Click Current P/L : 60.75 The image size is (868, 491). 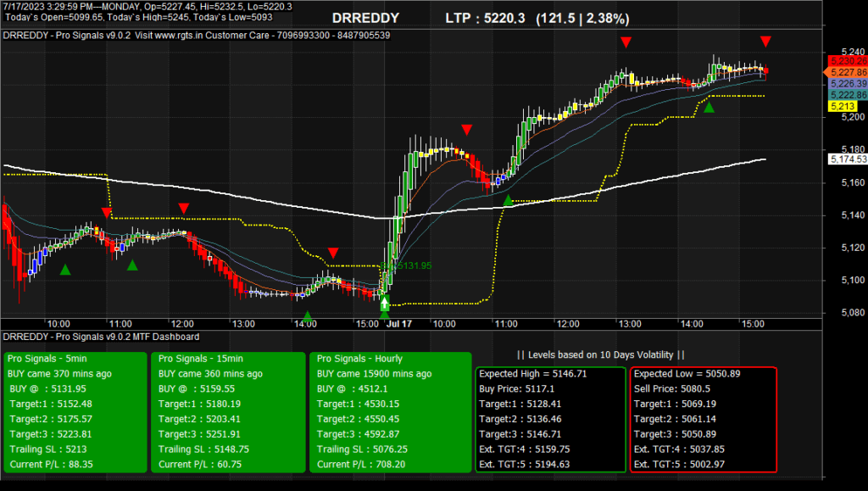(200, 465)
